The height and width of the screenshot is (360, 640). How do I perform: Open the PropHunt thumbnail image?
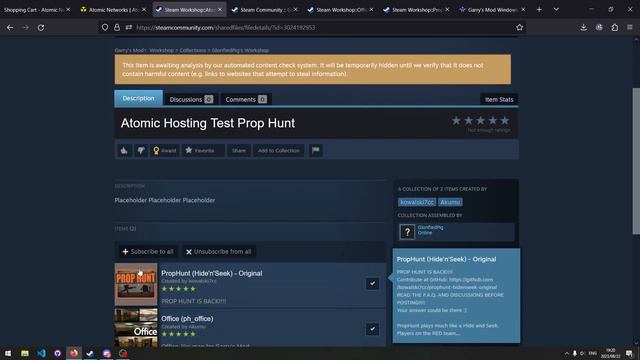136,284
